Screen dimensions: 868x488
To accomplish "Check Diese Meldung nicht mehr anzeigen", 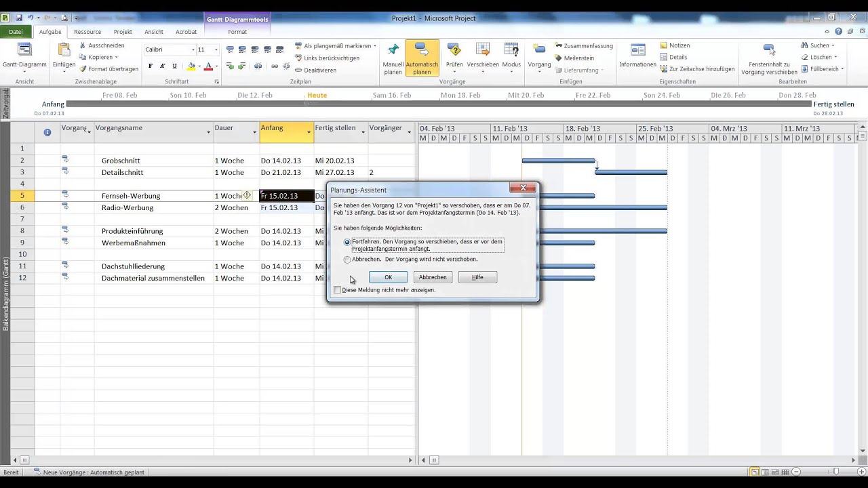I will [338, 290].
